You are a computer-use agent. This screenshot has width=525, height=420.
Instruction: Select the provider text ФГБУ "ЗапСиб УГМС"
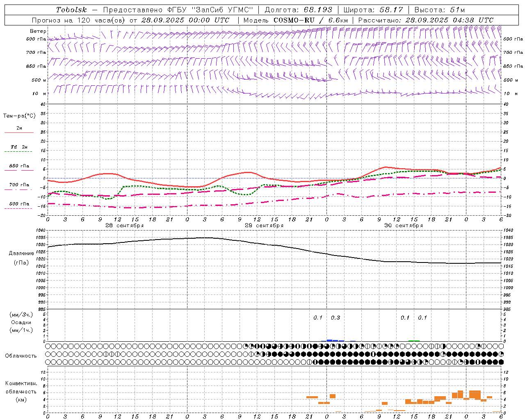210,10
